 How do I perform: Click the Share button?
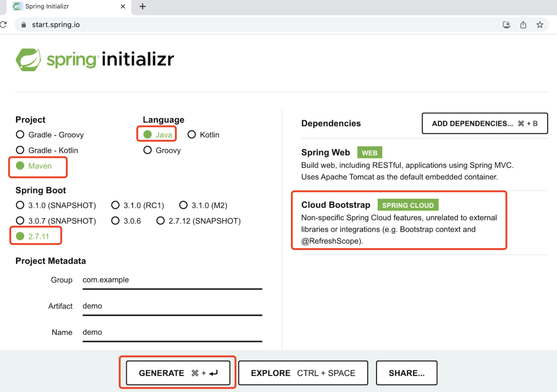pos(406,373)
